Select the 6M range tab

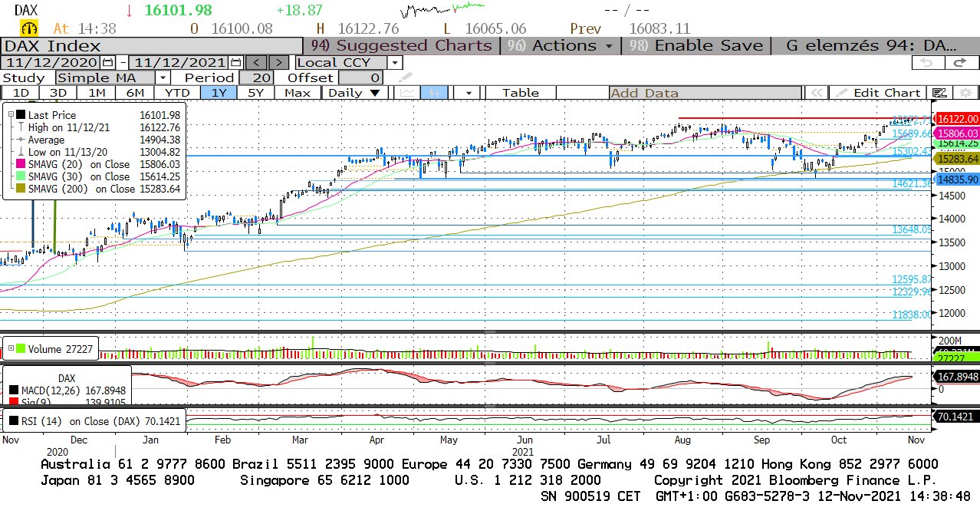[135, 93]
